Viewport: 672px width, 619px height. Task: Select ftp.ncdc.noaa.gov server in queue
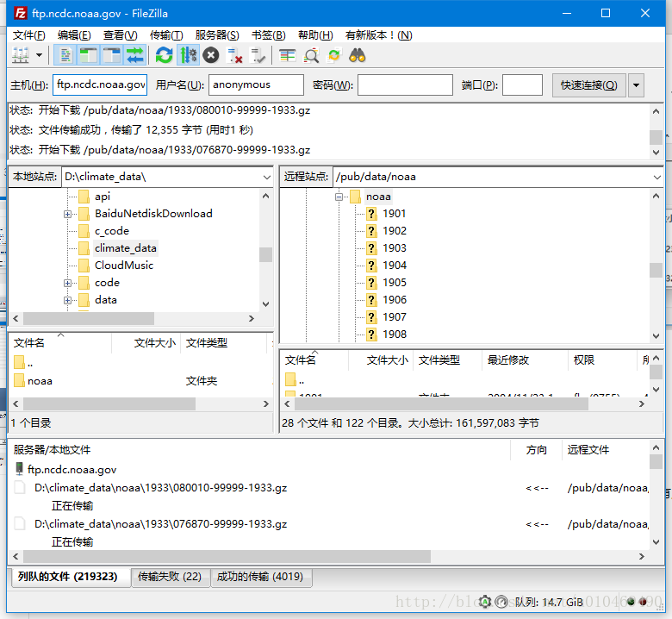72,469
